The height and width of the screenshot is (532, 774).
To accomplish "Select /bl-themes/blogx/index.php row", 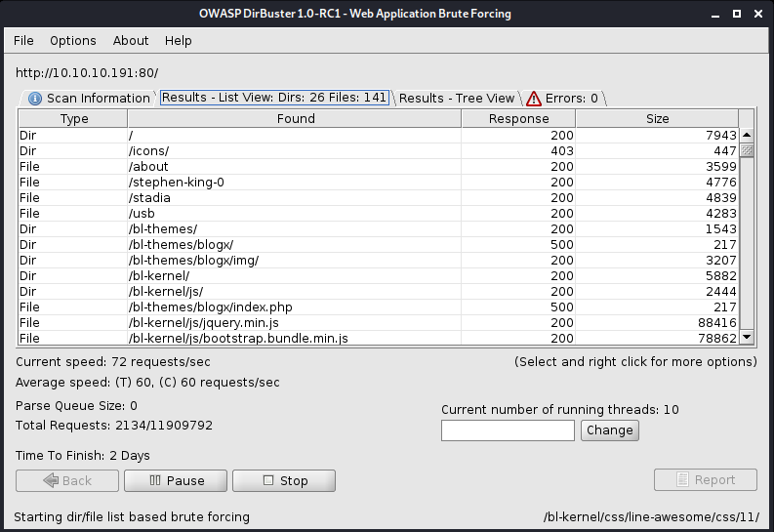I will [379, 307].
